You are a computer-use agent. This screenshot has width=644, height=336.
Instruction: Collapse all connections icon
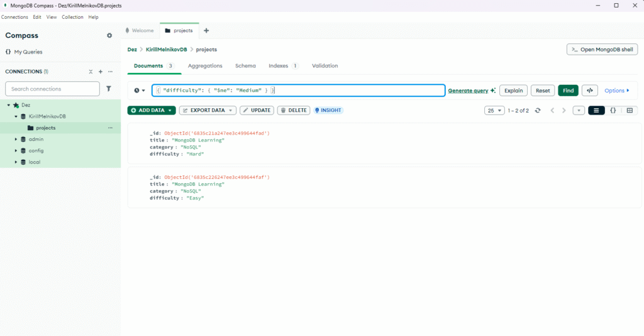(x=91, y=72)
